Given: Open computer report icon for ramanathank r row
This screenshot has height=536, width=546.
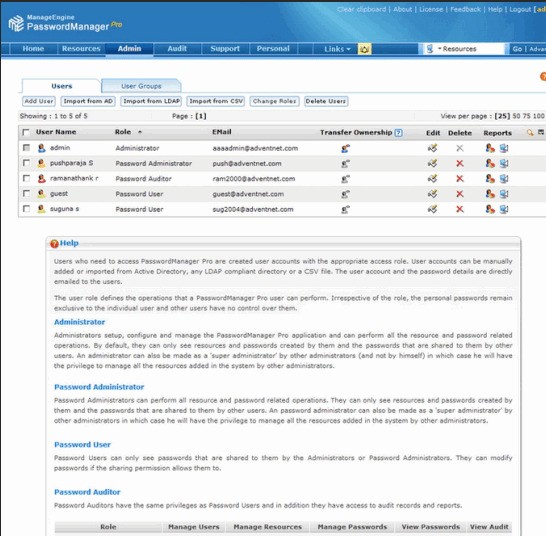Looking at the screenshot, I should 504,179.
